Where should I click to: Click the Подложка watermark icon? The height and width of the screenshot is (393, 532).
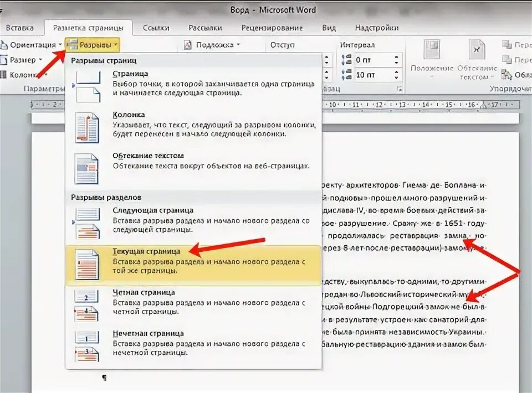point(188,45)
